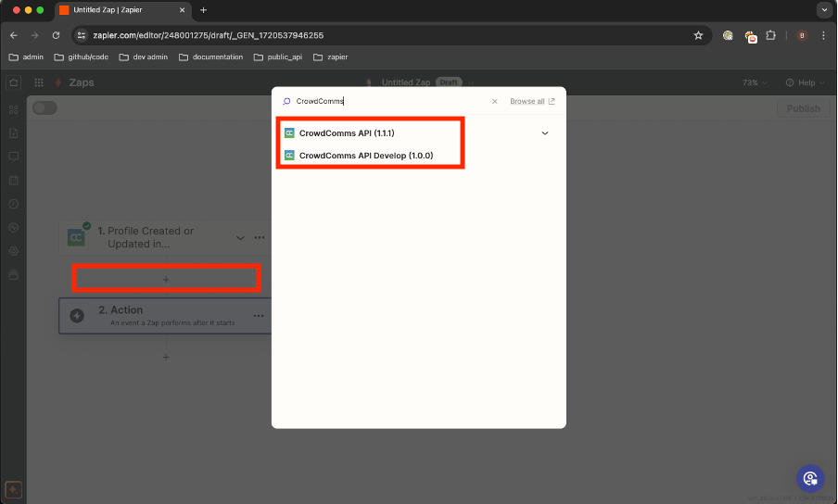The height and width of the screenshot is (504, 838).
Task: Open three-dot menu on Action step
Action: tap(259, 315)
